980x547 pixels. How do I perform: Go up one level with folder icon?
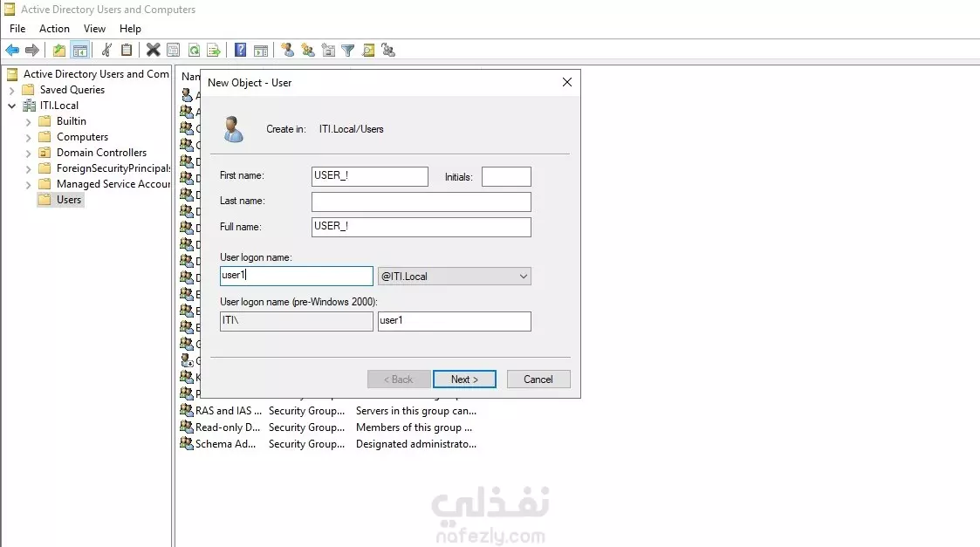(x=59, y=50)
